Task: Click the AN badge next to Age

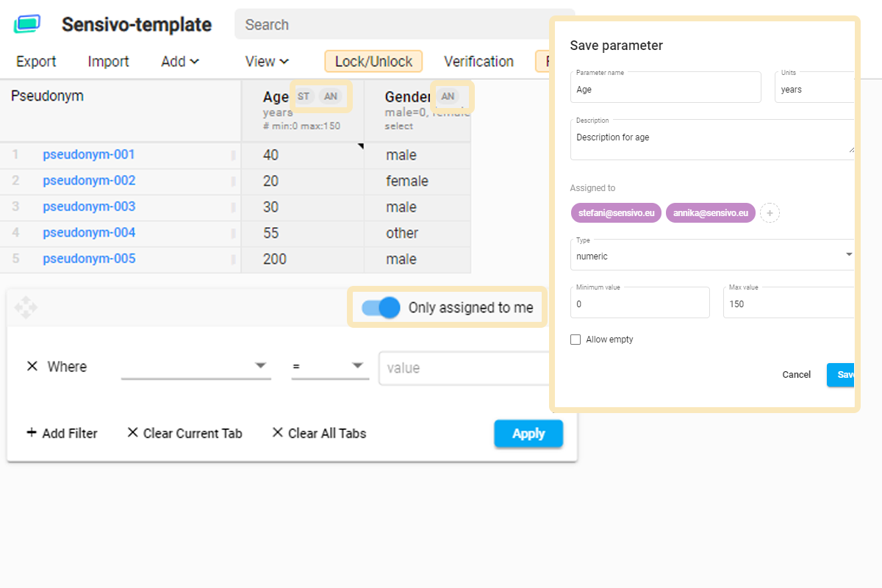Action: 331,96
